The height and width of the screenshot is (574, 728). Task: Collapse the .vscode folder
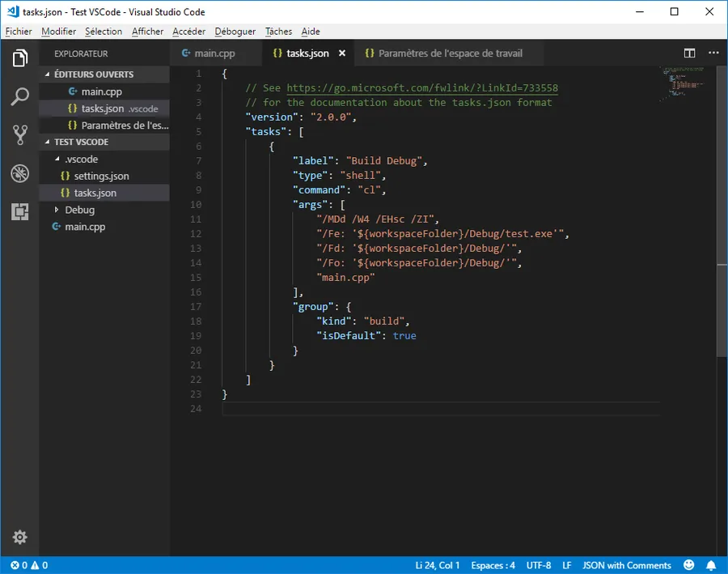tap(57, 159)
